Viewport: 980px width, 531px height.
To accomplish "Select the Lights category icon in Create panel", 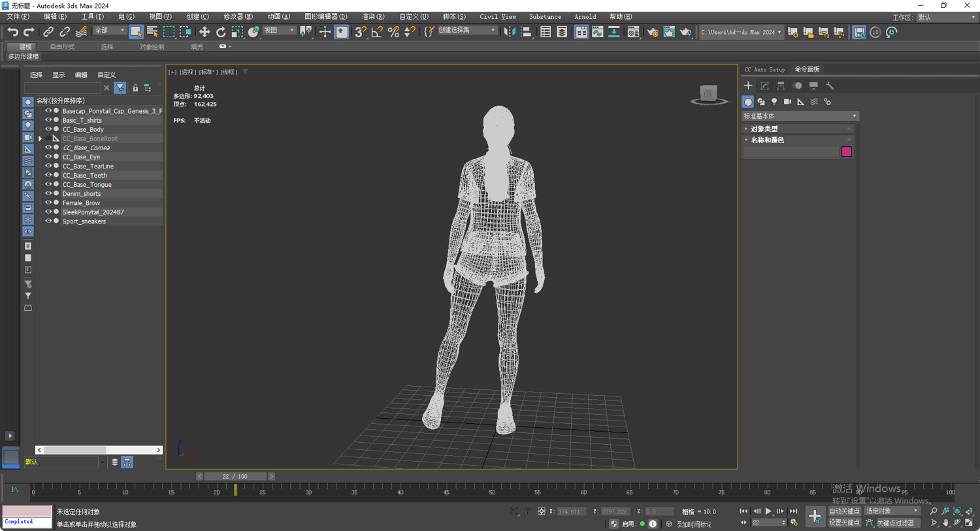I will point(774,102).
